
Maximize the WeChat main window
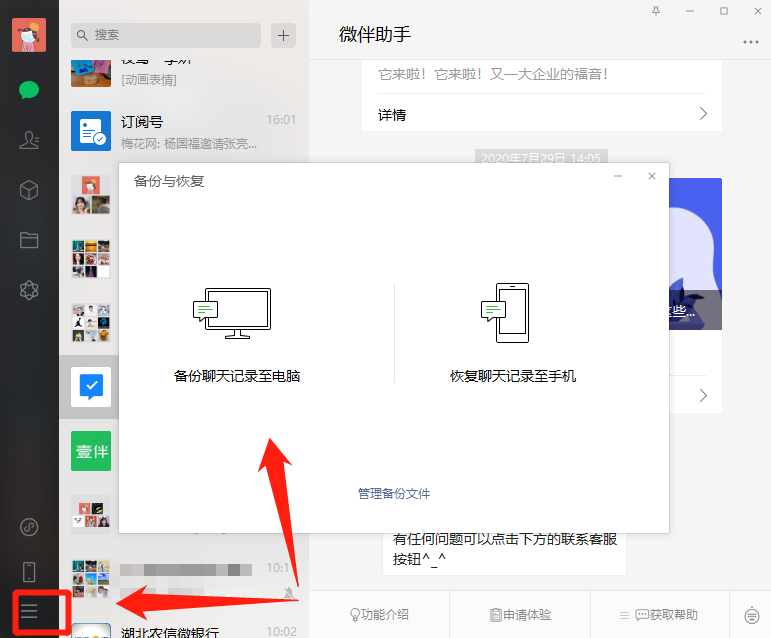724,11
